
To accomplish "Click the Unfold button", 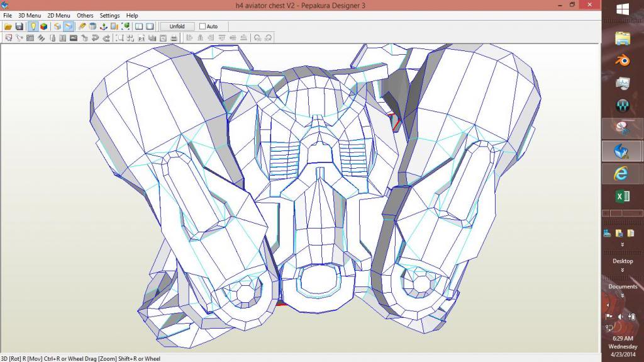I will [177, 26].
